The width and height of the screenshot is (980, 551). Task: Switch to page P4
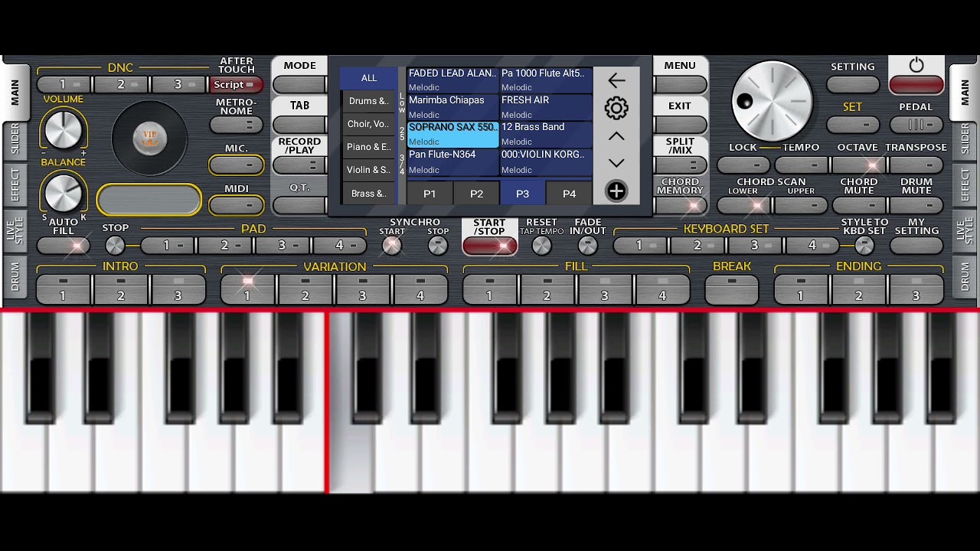pos(569,194)
